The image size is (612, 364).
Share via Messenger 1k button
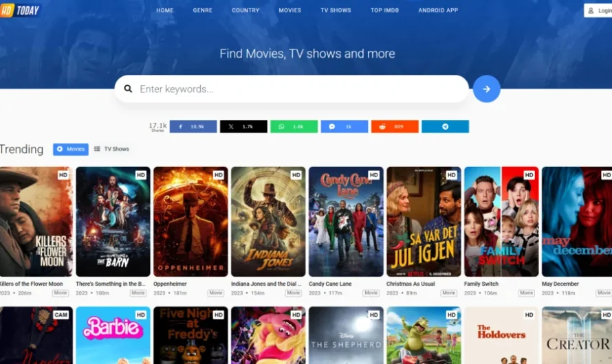point(345,126)
